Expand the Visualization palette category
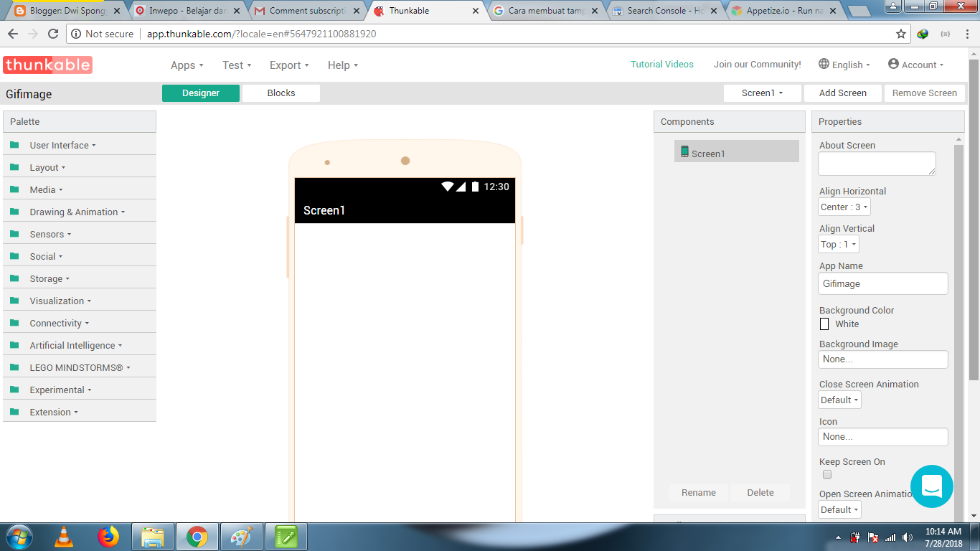The height and width of the screenshot is (551, 980). [x=60, y=301]
